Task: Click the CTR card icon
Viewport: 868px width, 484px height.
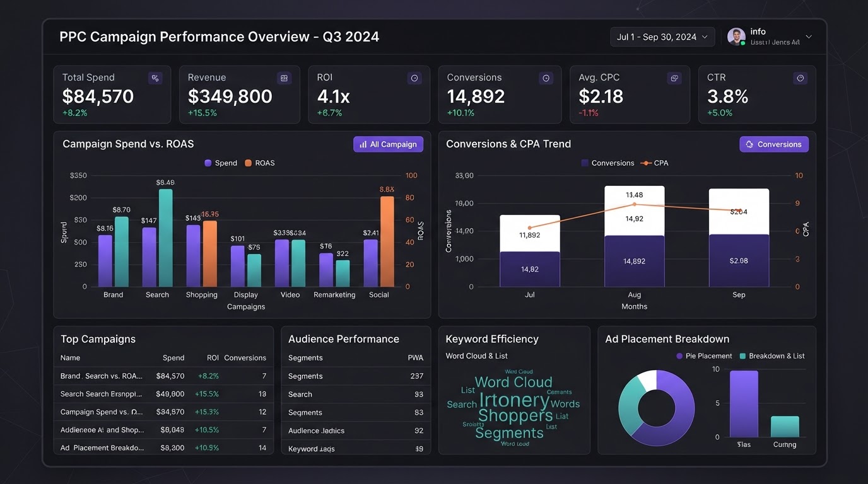Action: pos(801,78)
